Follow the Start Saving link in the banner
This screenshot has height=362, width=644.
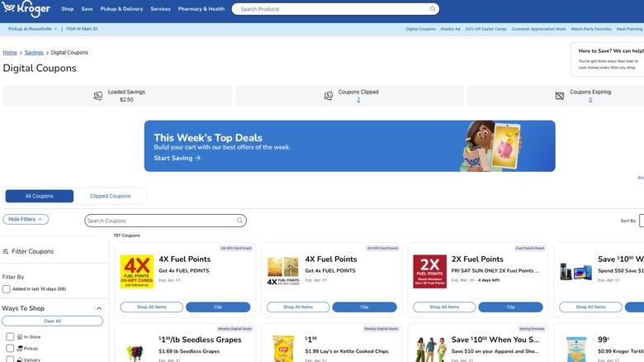coord(177,158)
